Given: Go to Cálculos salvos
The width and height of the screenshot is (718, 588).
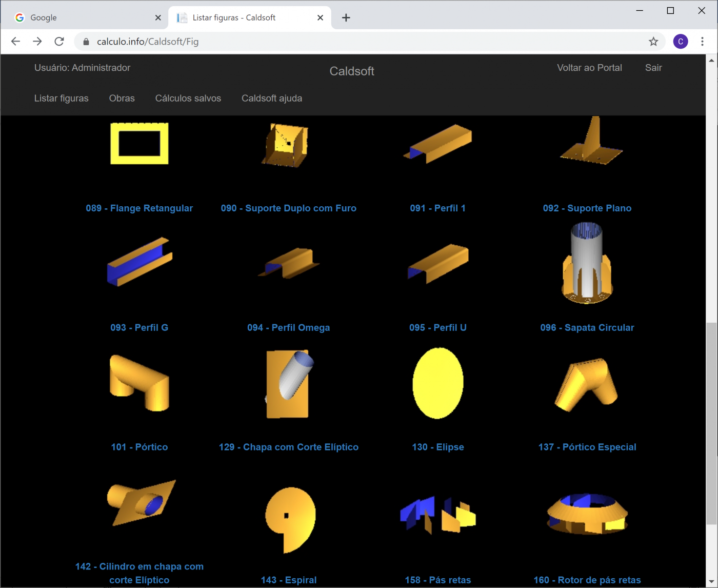Looking at the screenshot, I should [188, 98].
